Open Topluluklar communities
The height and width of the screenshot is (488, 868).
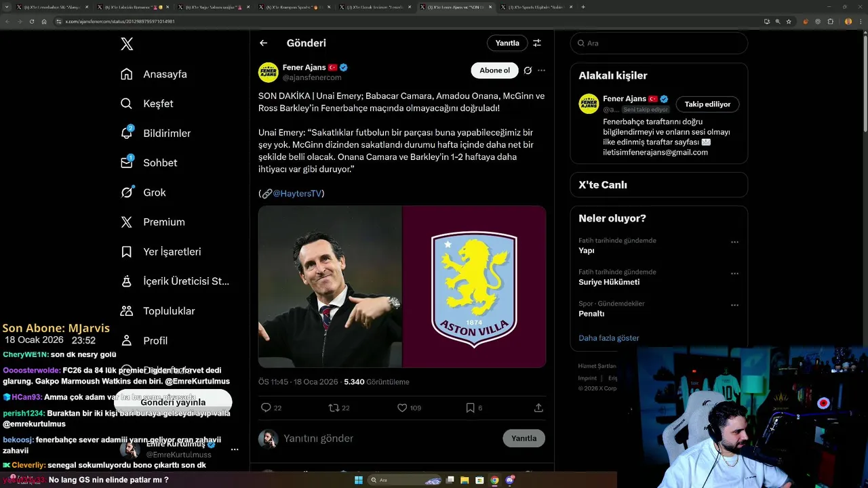(157, 311)
